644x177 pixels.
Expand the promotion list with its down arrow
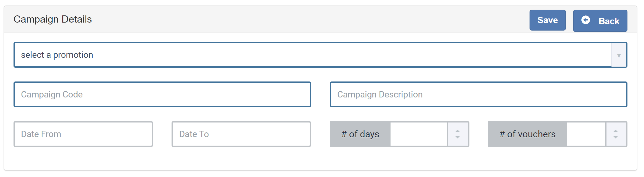pyautogui.click(x=619, y=55)
